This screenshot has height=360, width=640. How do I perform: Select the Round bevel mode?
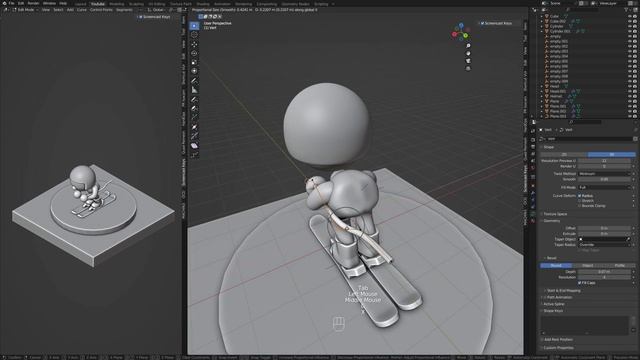click(x=556, y=265)
